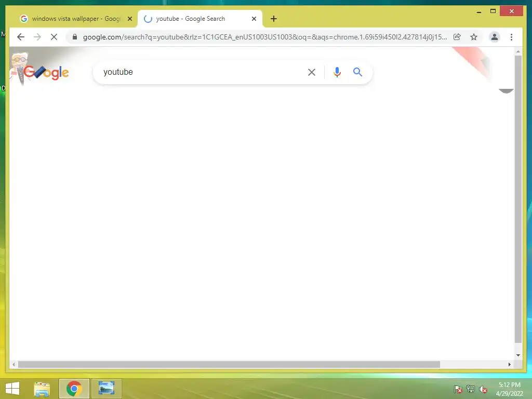Select the address bar URL

click(x=264, y=37)
